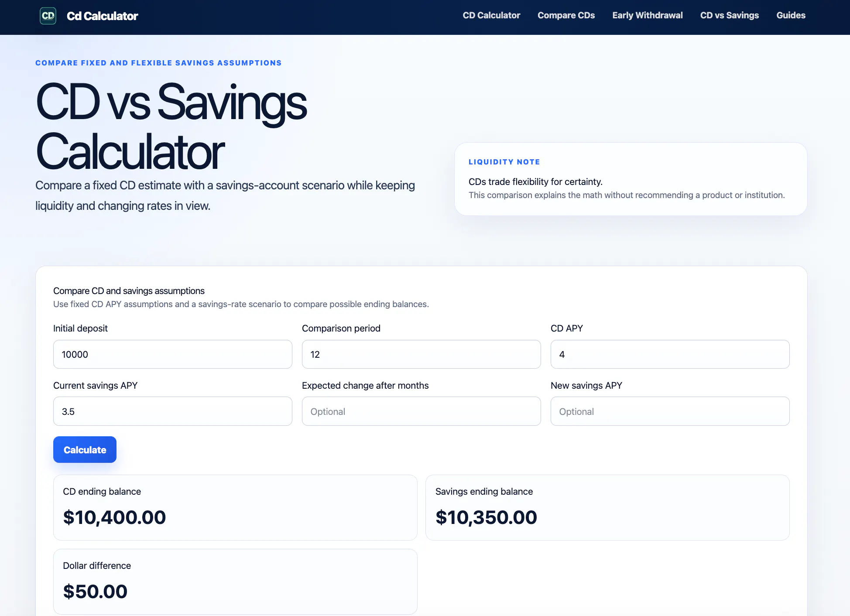Click 'Compare fixed and flexible savings assumptions' tagline
The width and height of the screenshot is (850, 616).
(x=158, y=63)
